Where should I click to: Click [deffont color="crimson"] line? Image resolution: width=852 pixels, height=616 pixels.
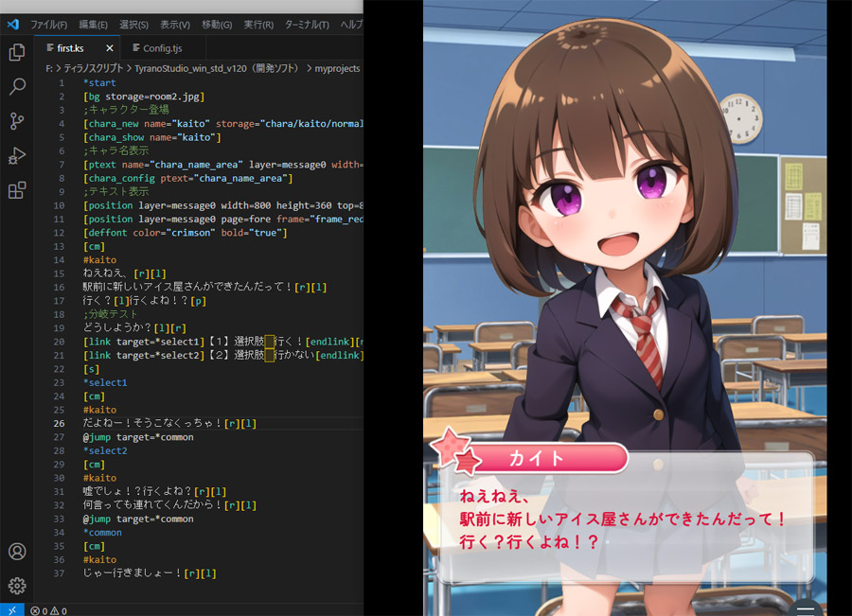click(x=185, y=233)
